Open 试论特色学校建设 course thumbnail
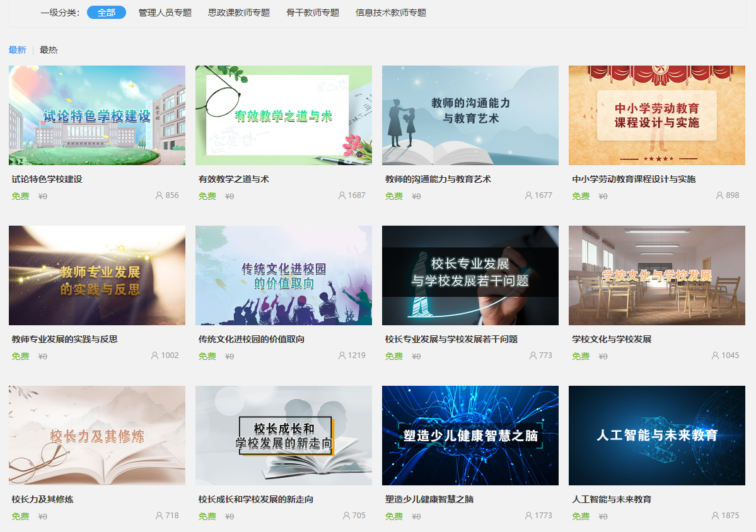Viewport: 756px width, 532px height. pyautogui.click(x=97, y=115)
